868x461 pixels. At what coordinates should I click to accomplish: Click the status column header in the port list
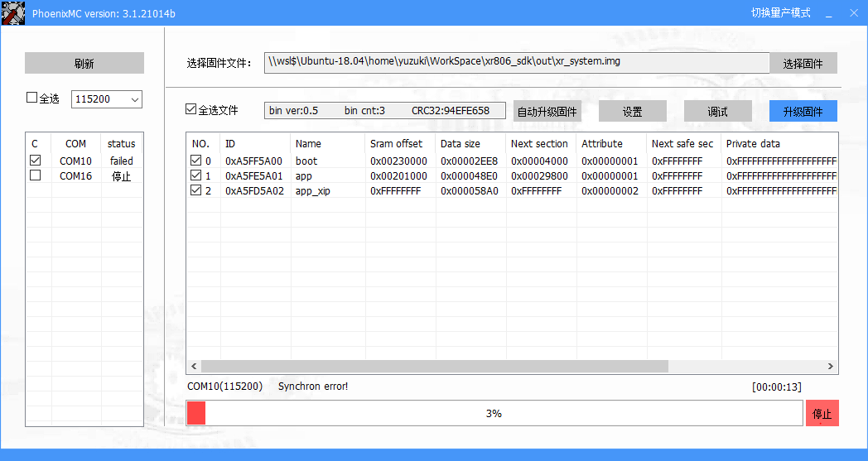point(121,144)
